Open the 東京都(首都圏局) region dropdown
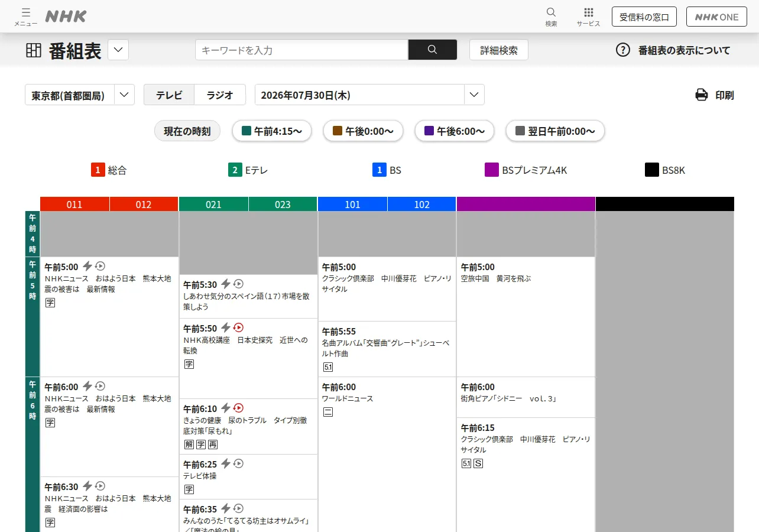 pos(80,95)
